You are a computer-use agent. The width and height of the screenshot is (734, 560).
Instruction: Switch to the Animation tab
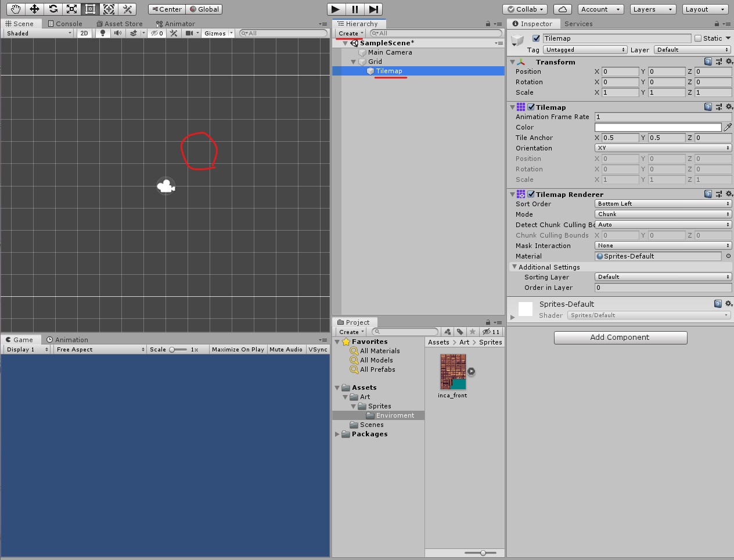coord(67,340)
